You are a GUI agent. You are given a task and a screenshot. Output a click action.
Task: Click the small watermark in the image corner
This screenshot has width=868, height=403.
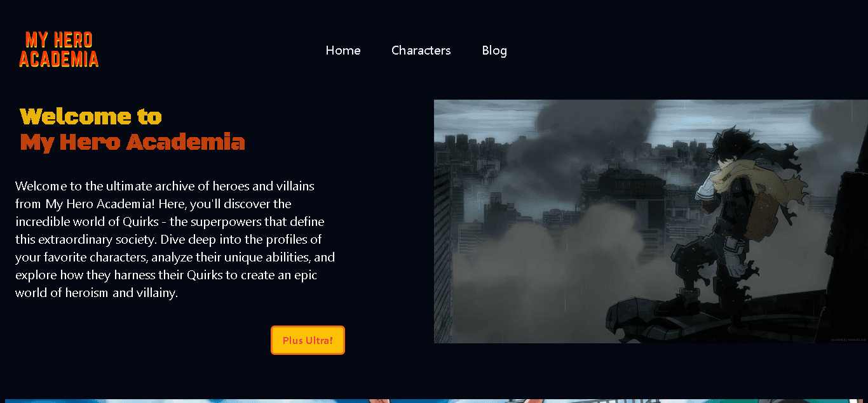click(x=848, y=340)
